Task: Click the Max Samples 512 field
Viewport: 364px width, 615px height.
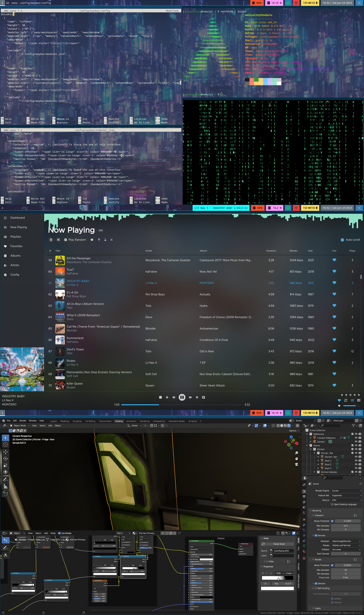Action: click(x=346, y=526)
